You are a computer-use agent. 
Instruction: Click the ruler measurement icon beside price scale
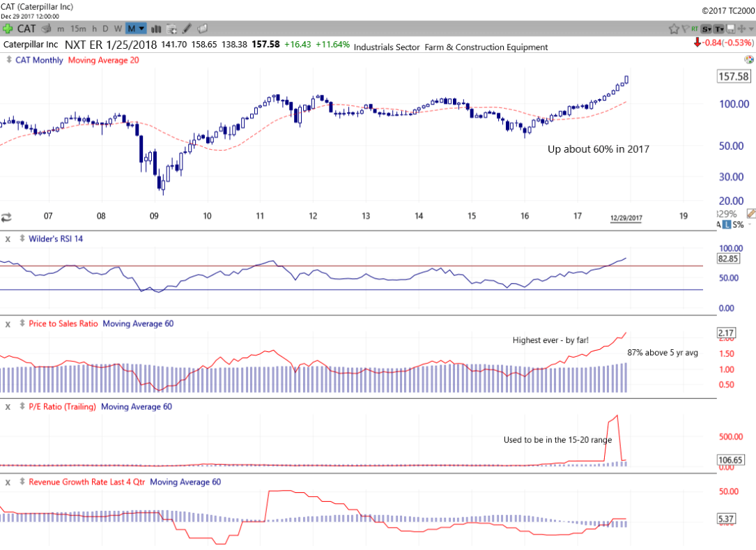(x=750, y=213)
